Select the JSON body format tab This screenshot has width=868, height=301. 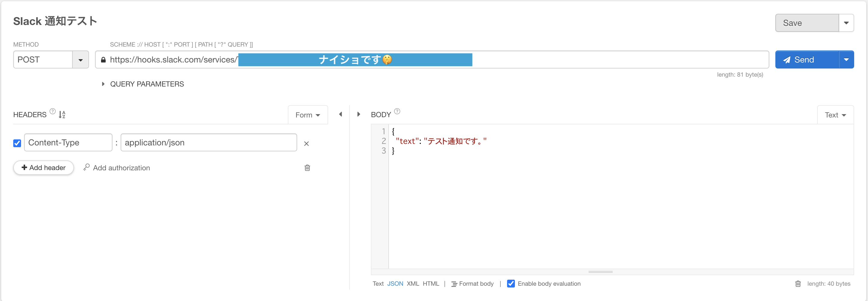tap(395, 284)
